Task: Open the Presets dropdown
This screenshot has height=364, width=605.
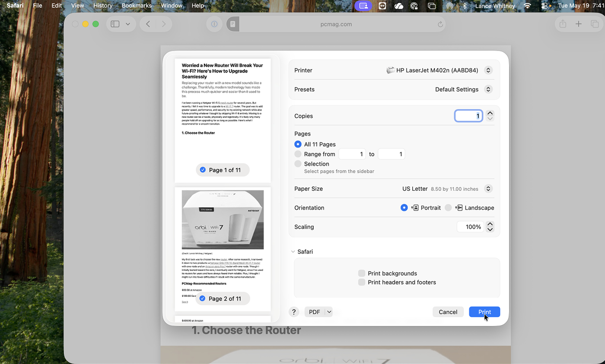Action: [x=488, y=89]
